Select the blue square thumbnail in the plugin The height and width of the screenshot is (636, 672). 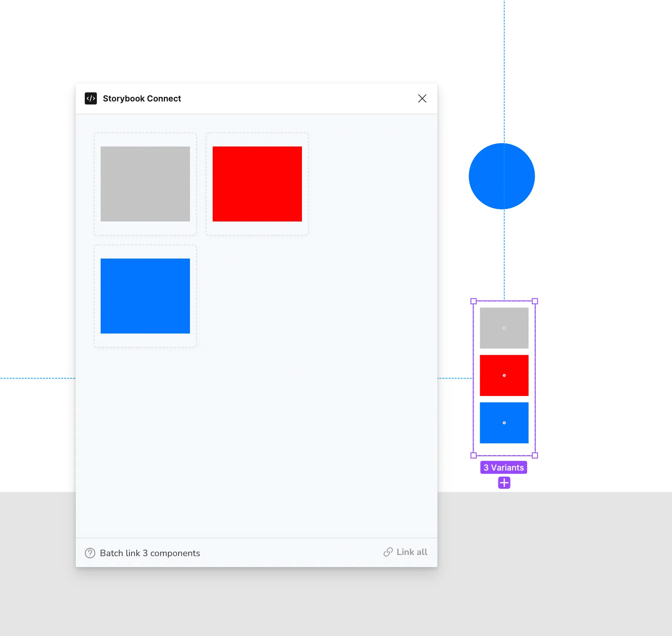[145, 296]
